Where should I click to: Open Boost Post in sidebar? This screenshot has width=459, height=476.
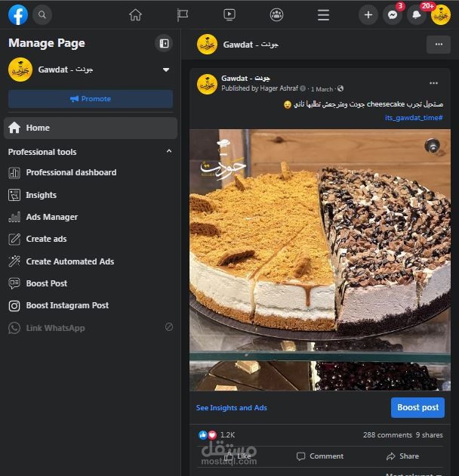[x=46, y=283]
